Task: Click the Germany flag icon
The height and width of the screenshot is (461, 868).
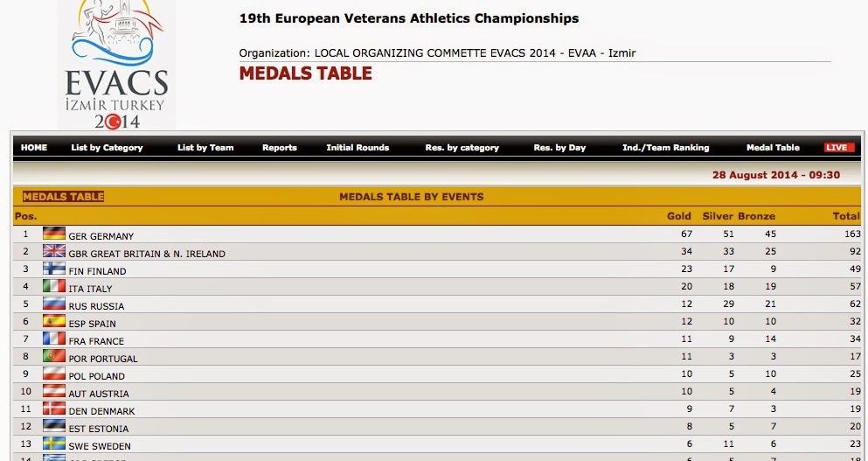Action: pos(54,234)
